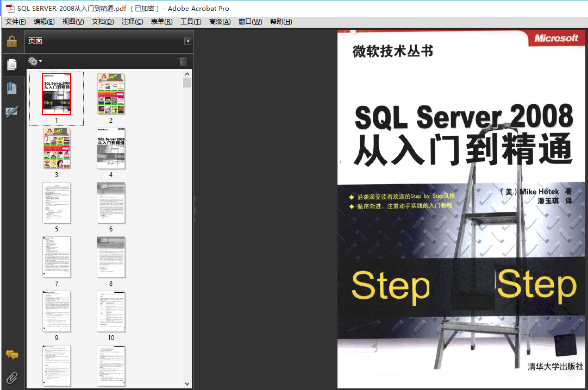The height and width of the screenshot is (390, 588).
Task: Open the Pages panel icon
Action: pos(12,65)
